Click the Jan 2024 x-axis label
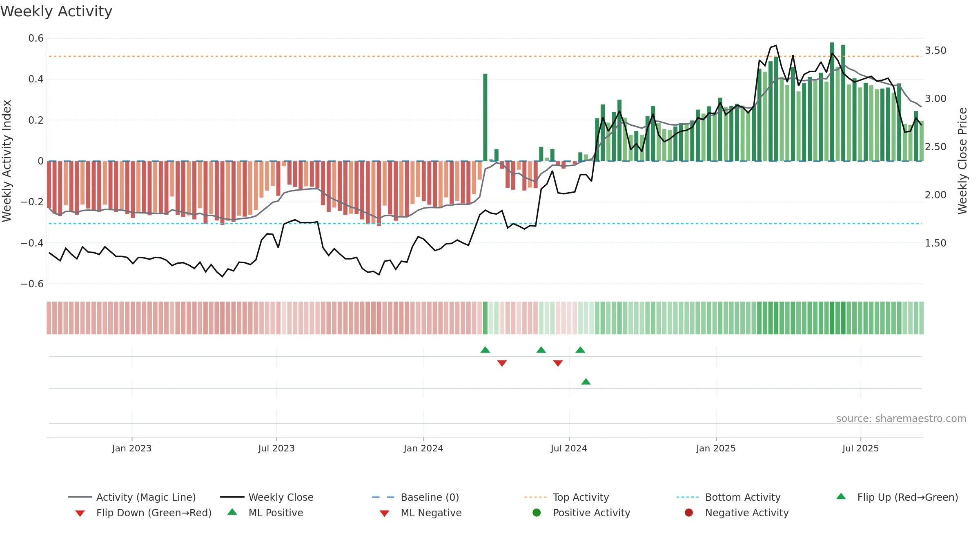 423,448
